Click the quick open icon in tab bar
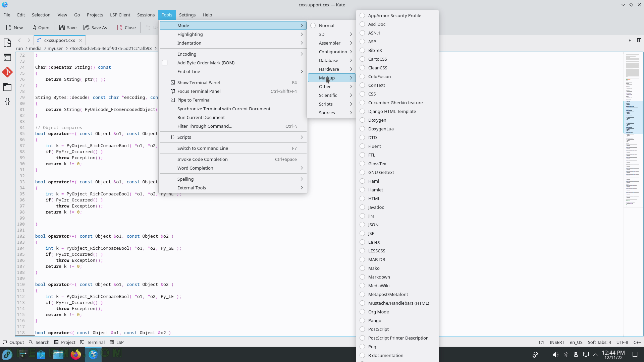The image size is (644, 362). click(630, 40)
